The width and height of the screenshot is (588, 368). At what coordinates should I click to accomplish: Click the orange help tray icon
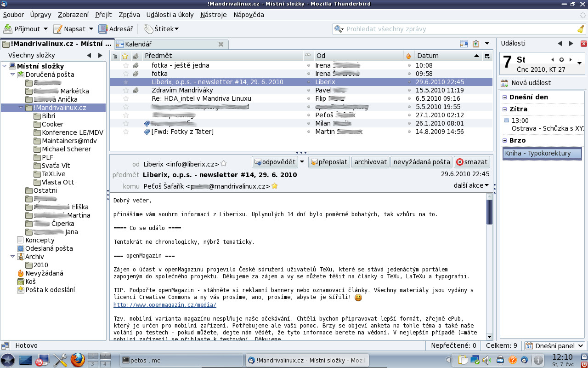512,360
